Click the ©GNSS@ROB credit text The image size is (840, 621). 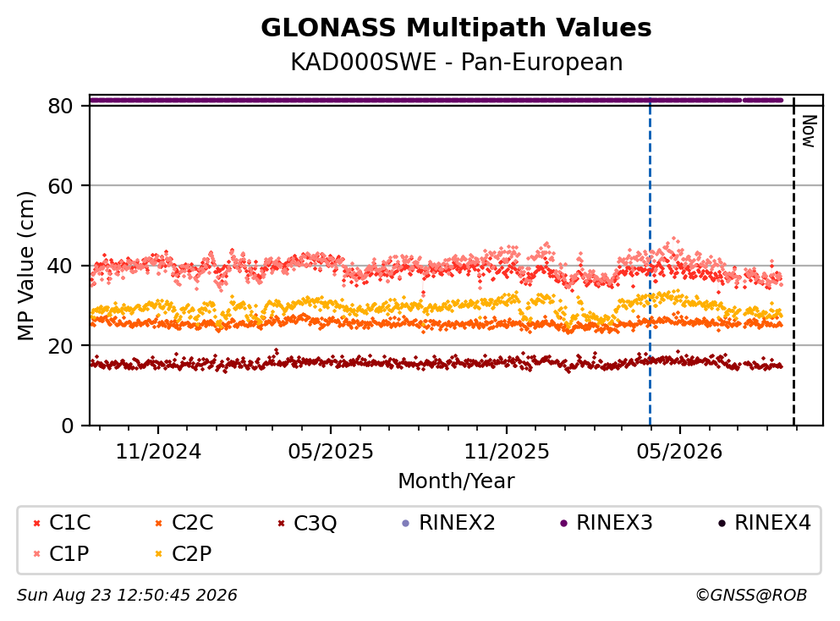[751, 596]
